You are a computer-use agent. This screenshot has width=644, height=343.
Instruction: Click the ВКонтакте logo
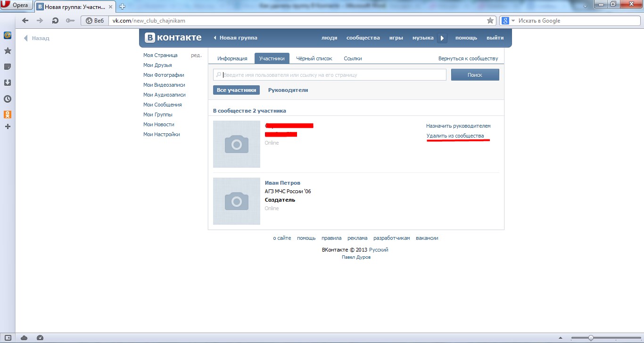(173, 38)
